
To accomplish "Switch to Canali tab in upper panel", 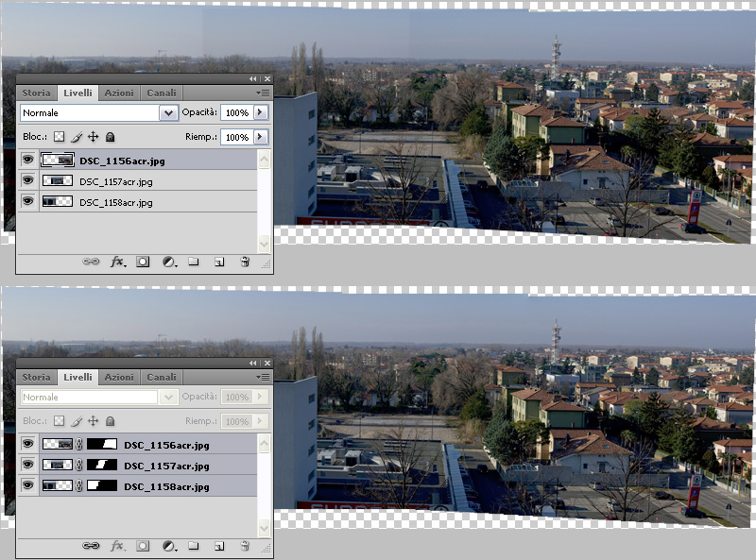I will coord(162,93).
